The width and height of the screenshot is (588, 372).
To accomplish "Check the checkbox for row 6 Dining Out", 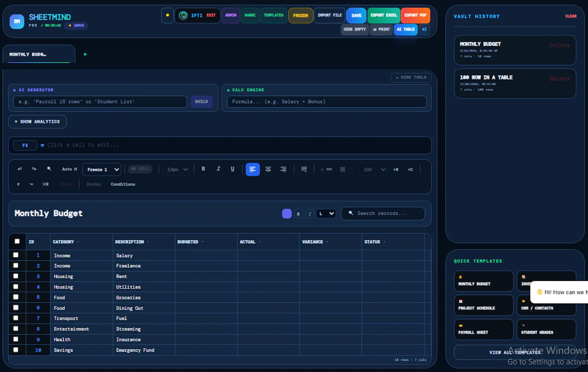I will point(16,307).
